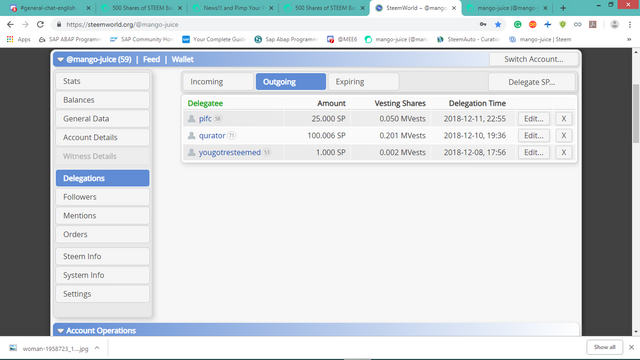The image size is (640, 360).
Task: Click the green Grammarly extension icon
Action: 518,24
